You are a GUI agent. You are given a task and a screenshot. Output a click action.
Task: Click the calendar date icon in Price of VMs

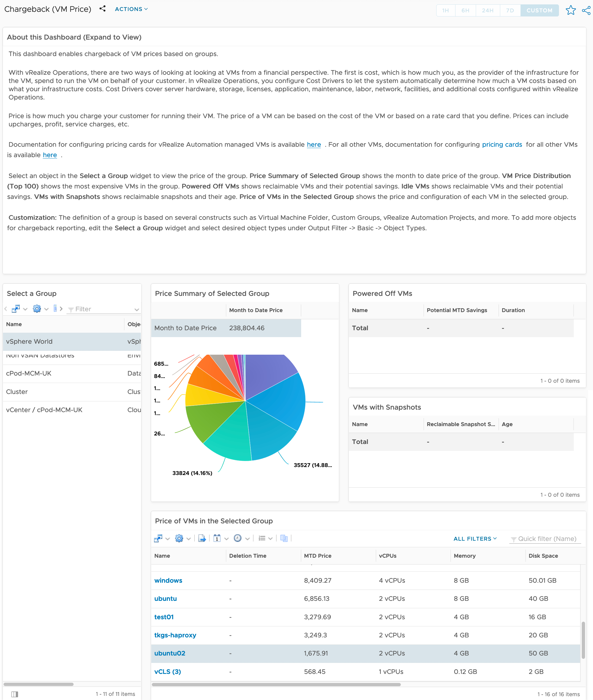(217, 538)
